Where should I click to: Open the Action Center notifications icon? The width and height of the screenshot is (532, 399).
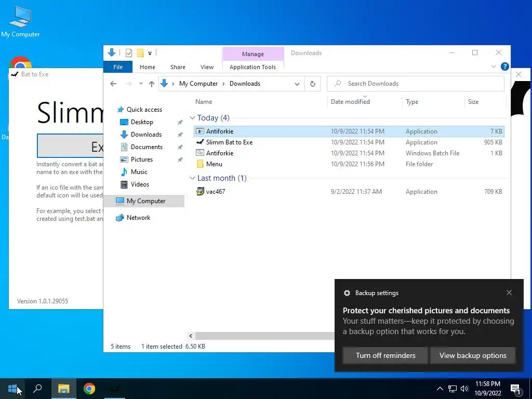point(515,389)
